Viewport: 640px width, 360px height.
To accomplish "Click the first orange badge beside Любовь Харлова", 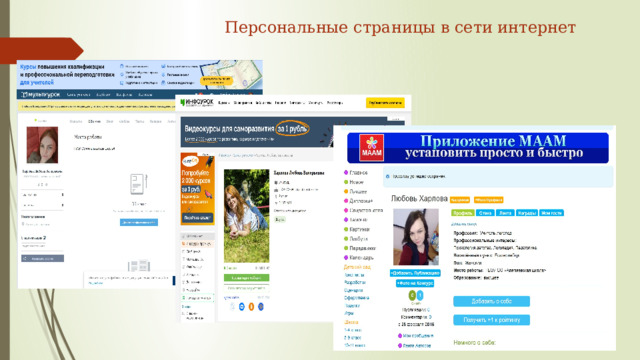I will 460,200.
